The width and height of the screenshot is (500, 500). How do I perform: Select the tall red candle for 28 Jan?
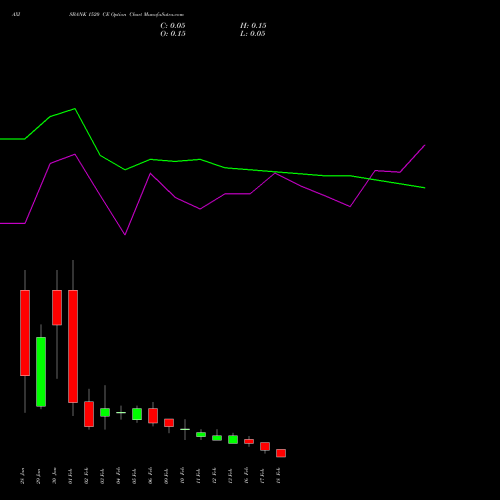25,333
